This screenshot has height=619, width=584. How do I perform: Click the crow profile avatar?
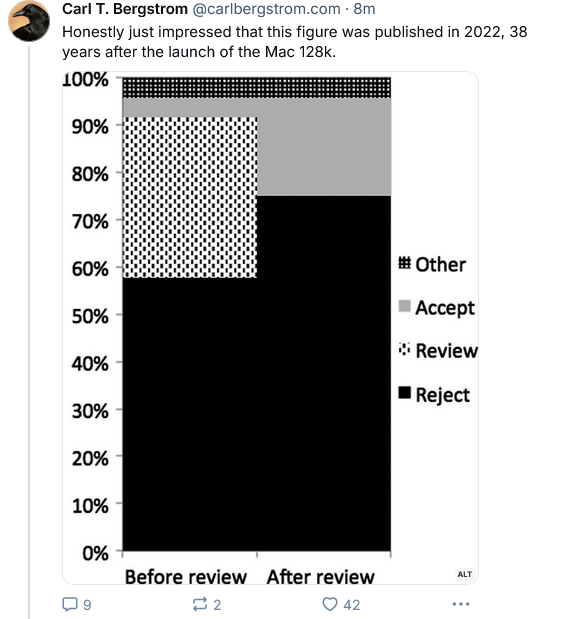click(x=29, y=21)
